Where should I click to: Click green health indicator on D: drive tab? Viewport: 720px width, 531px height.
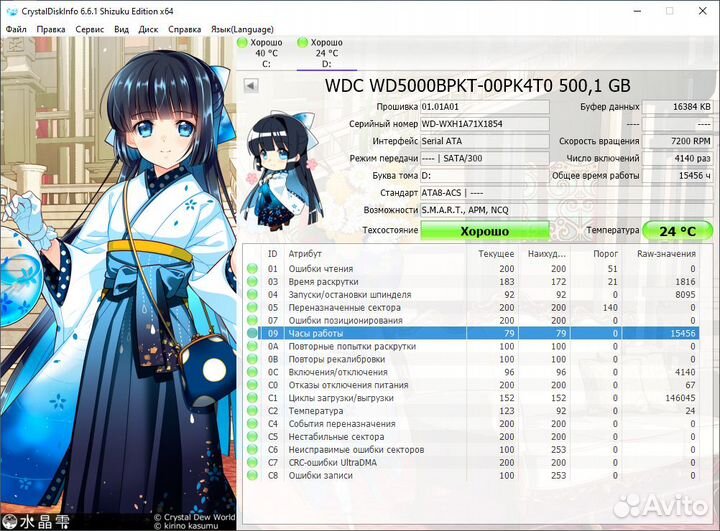click(x=303, y=43)
